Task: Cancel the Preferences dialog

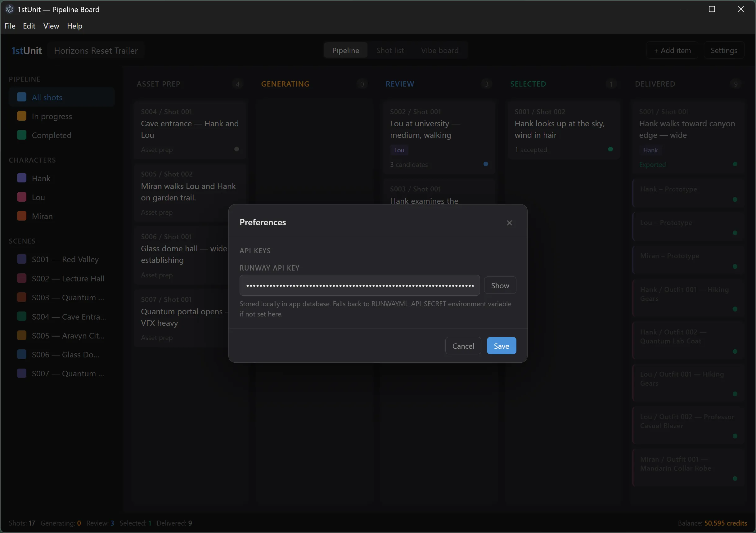Action: click(463, 346)
